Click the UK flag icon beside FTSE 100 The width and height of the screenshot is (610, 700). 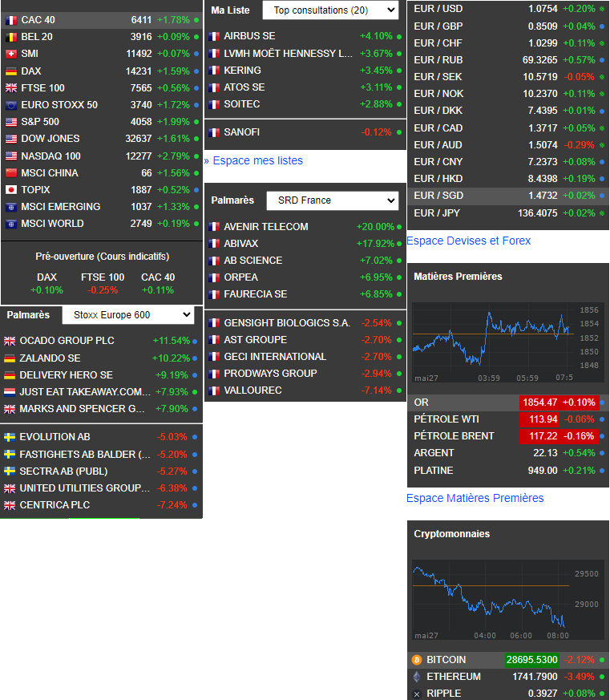click(x=11, y=88)
